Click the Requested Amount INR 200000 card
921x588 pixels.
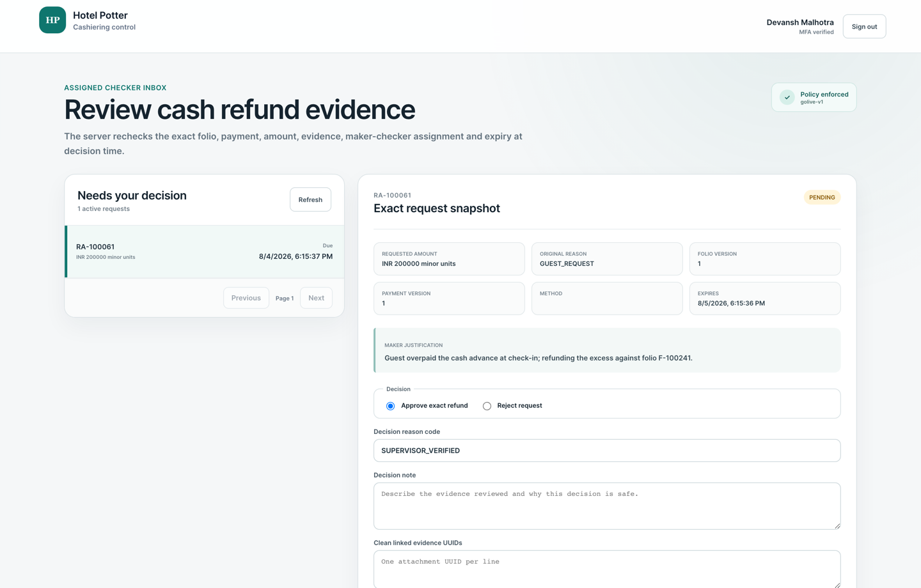[449, 259]
